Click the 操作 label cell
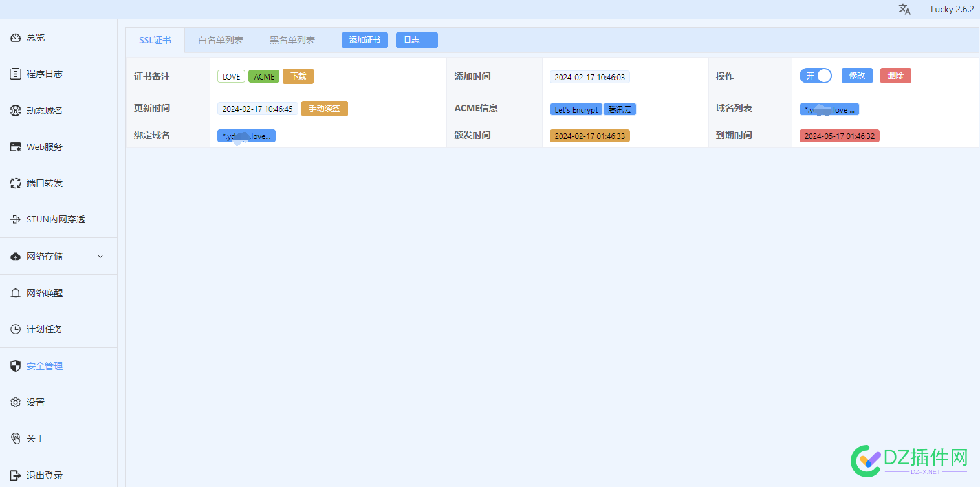The height and width of the screenshot is (487, 980). 750,76
